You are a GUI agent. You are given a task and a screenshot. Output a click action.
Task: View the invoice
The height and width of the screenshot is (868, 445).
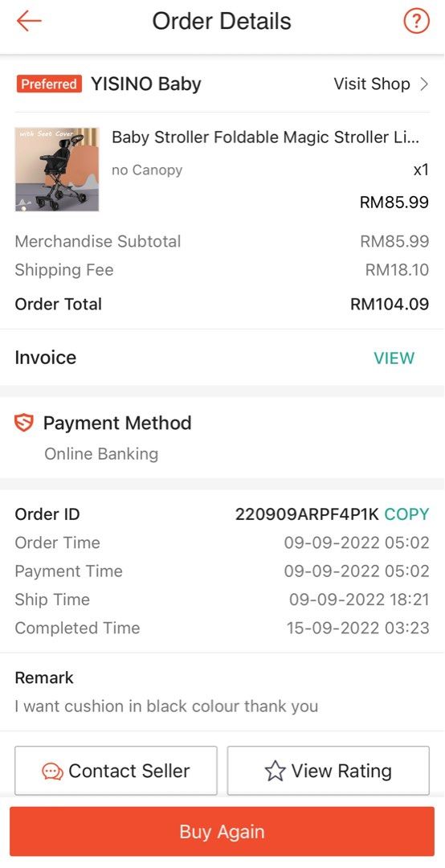point(394,358)
